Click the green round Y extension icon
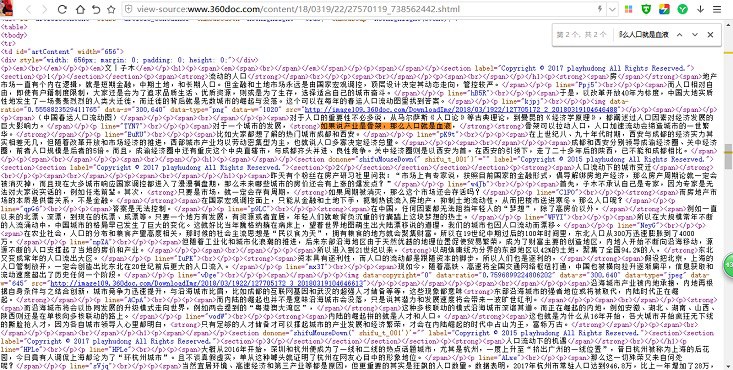The image size is (733, 370). tap(683, 9)
